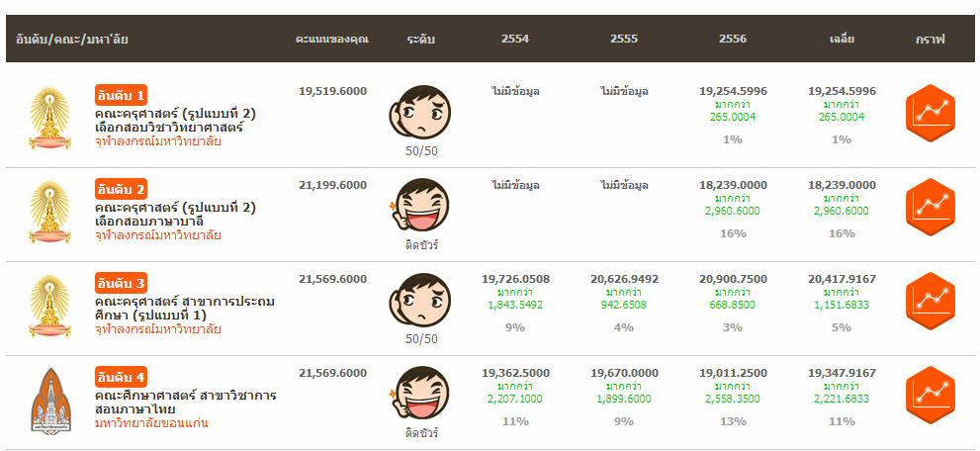Click the 50/50 worried face in rank 3
The width and height of the screenshot is (980, 451).
[x=420, y=301]
